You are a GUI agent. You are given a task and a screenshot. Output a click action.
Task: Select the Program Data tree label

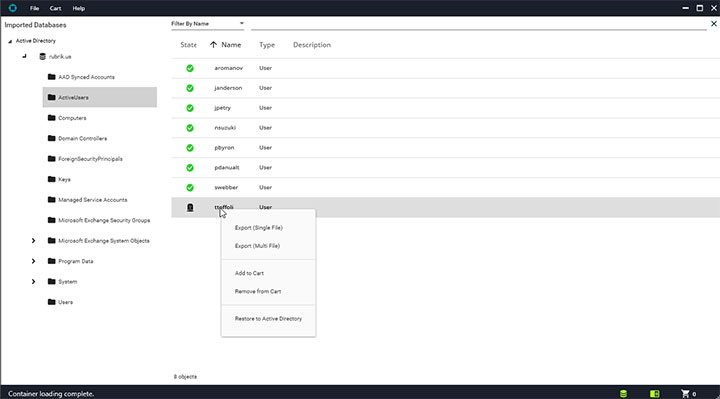pyautogui.click(x=76, y=261)
